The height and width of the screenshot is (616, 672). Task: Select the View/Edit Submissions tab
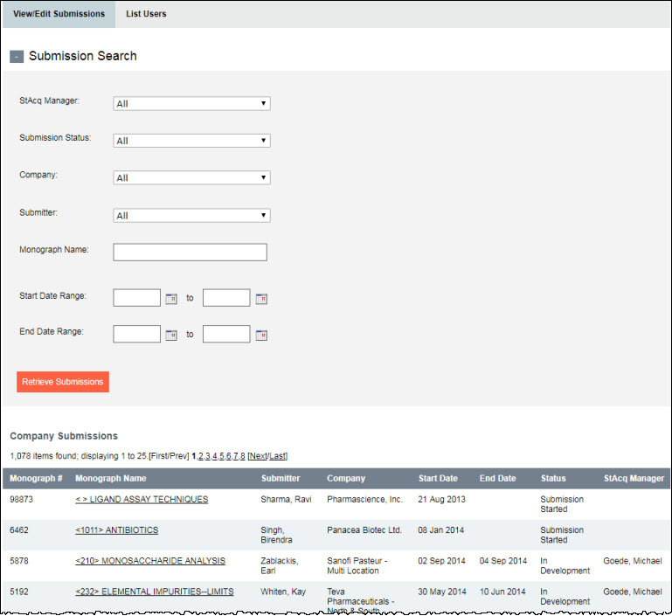tap(59, 14)
